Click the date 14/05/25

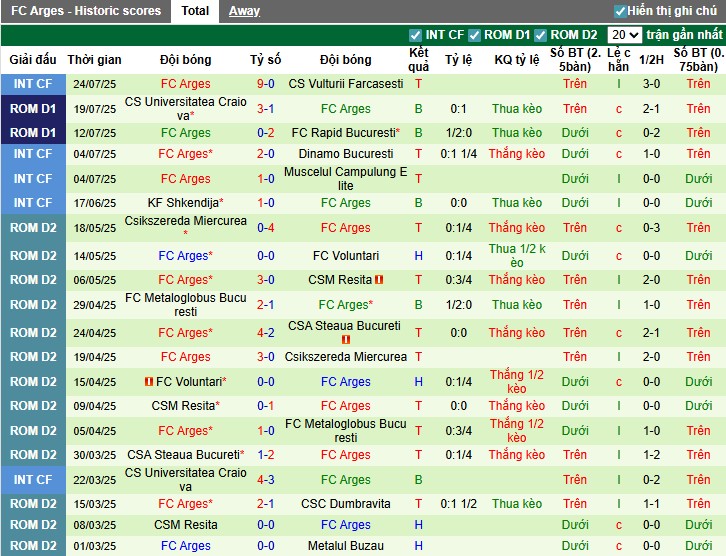point(94,256)
